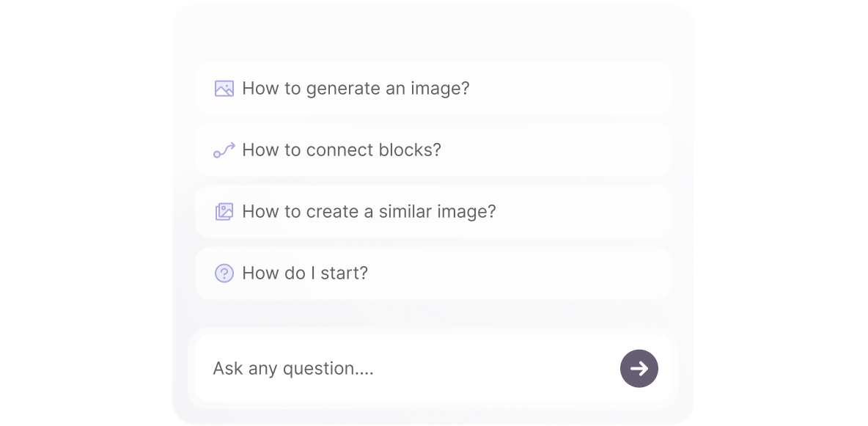Viewport: 868px width, 426px height.
Task: Click the stacked photos icon for similar image
Action: (x=224, y=212)
